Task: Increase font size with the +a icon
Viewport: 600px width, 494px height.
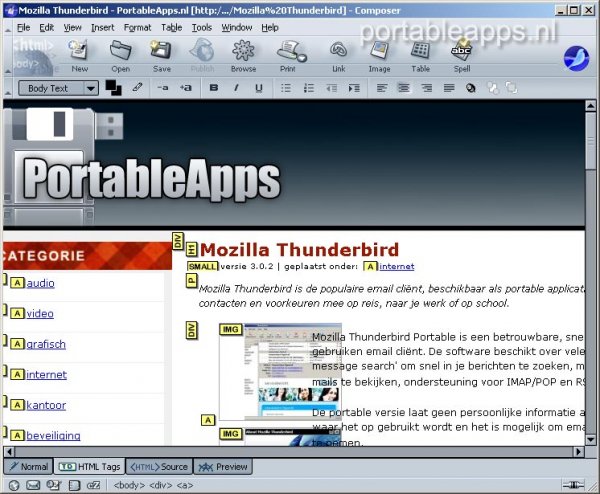Action: 186,88
